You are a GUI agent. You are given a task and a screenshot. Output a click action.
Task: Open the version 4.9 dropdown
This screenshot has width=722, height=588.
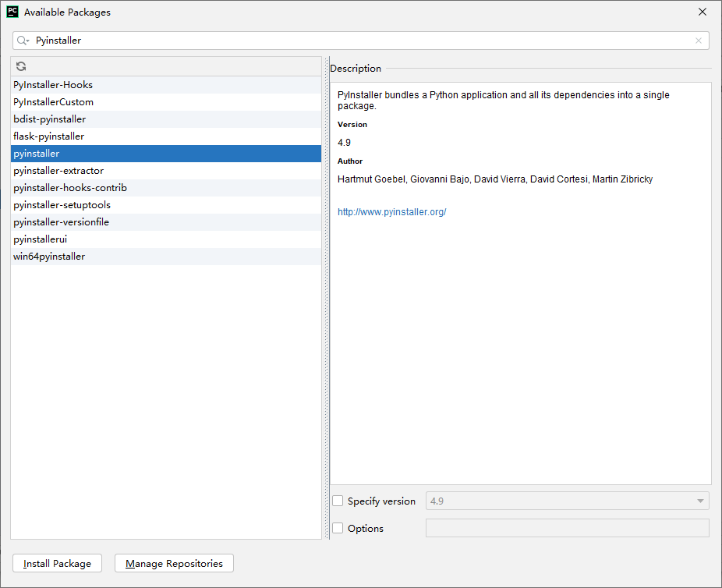tap(568, 501)
